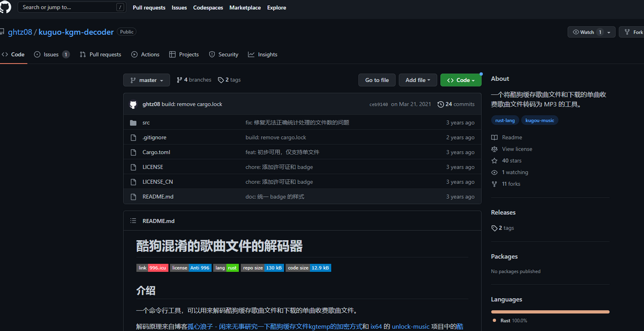
Task: Click the README.md file icon in list
Action: [134, 197]
